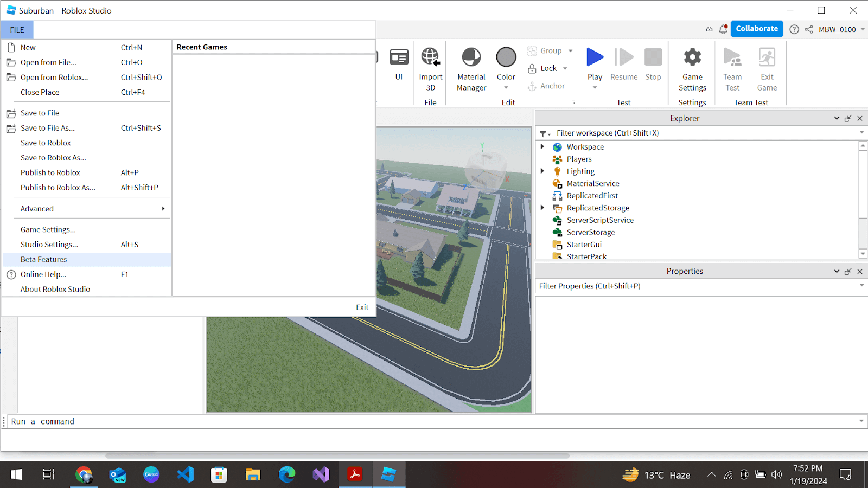Expand the ReplicatedStorage tree item
This screenshot has height=488, width=868.
[543, 208]
